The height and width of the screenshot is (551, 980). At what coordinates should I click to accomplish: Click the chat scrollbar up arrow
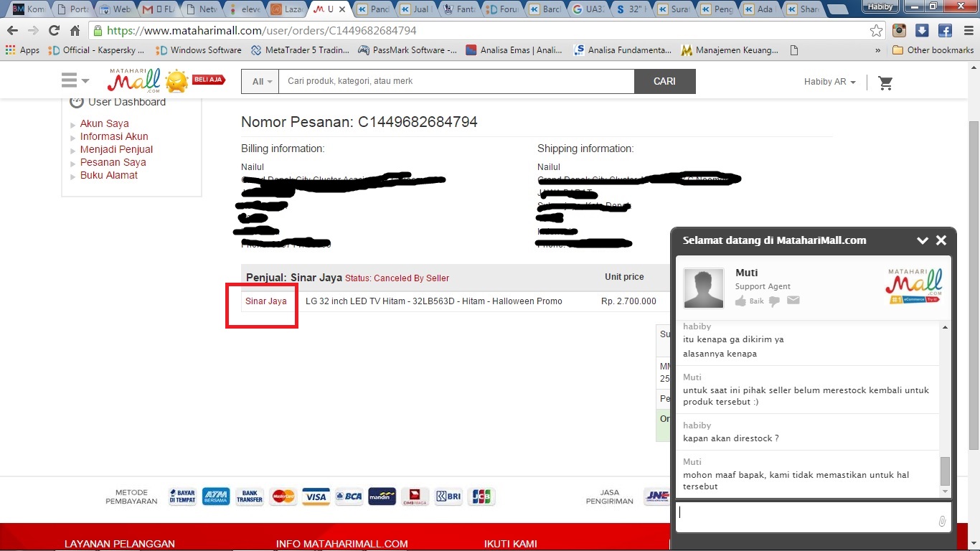[x=945, y=328]
